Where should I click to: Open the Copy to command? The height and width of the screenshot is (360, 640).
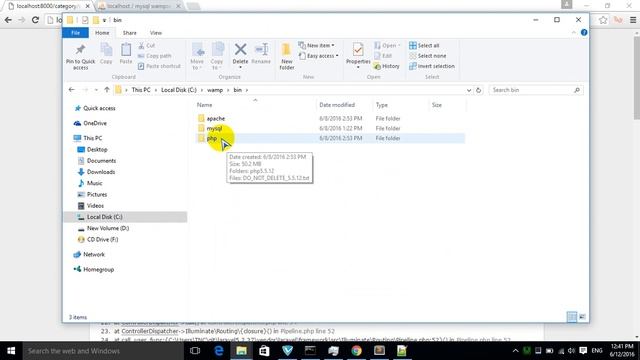[217, 56]
